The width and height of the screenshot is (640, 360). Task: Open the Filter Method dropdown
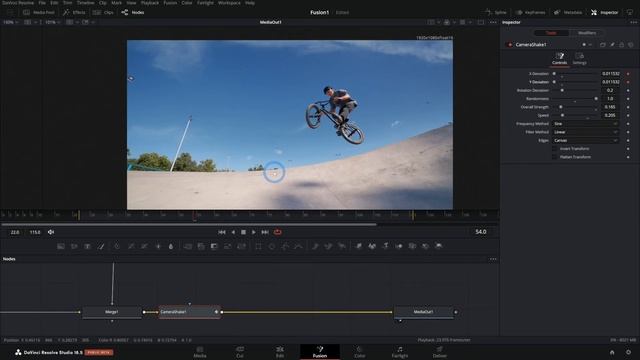pos(586,132)
